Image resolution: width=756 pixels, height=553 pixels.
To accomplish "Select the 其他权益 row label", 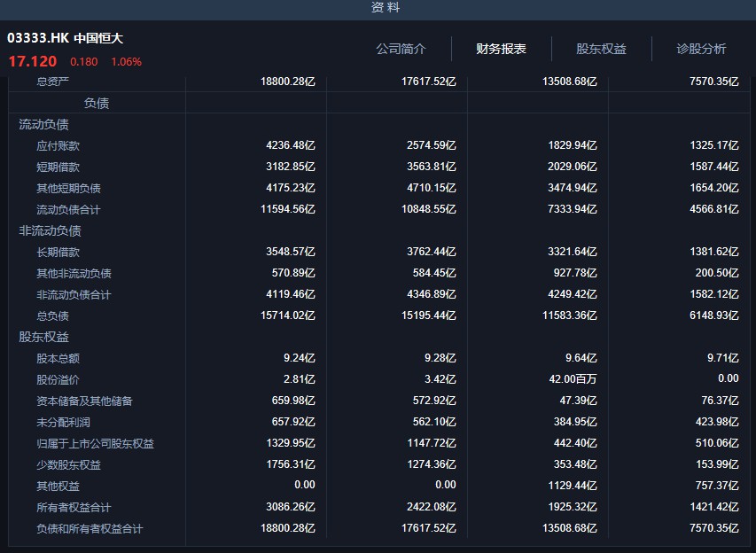I will (58, 486).
